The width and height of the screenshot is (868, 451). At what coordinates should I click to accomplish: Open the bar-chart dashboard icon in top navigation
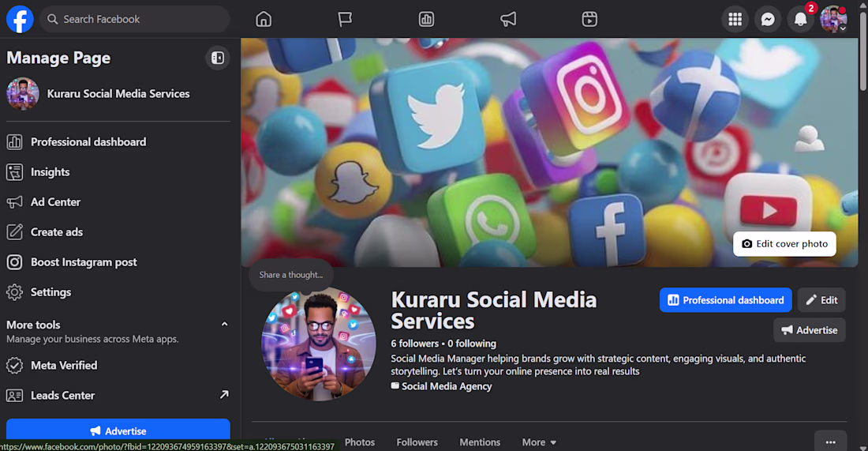pos(426,20)
